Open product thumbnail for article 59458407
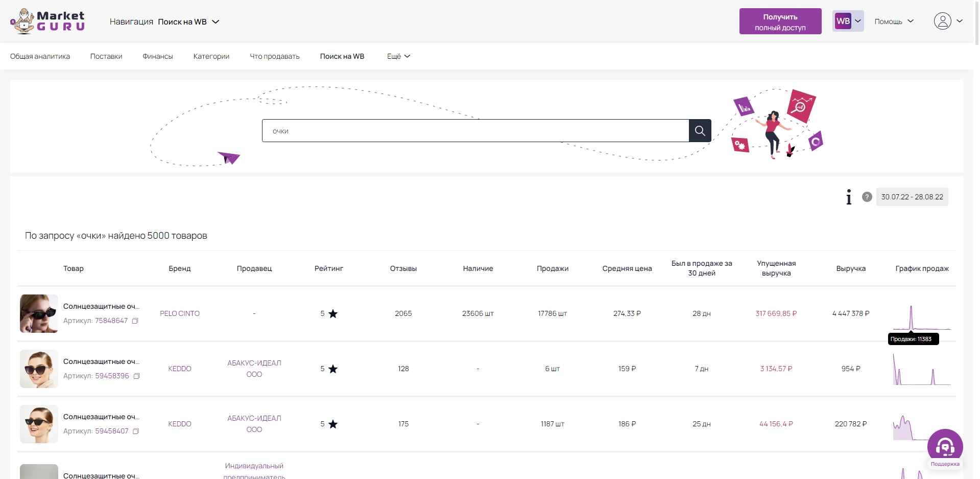Viewport: 980px width, 479px height. click(x=39, y=424)
